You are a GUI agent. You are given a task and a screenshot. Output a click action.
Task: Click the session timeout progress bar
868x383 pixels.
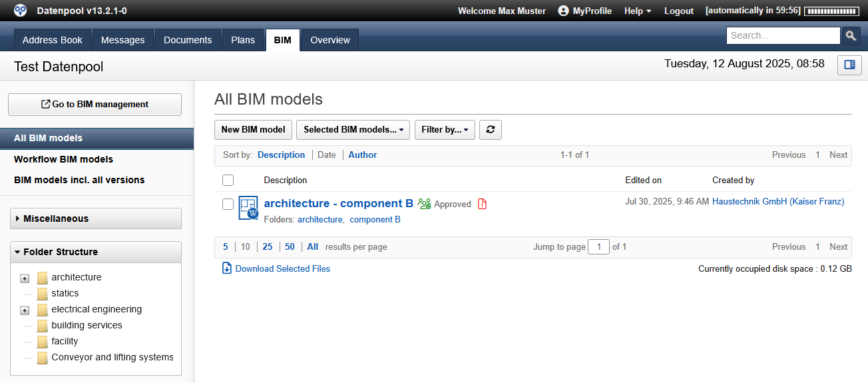831,11
